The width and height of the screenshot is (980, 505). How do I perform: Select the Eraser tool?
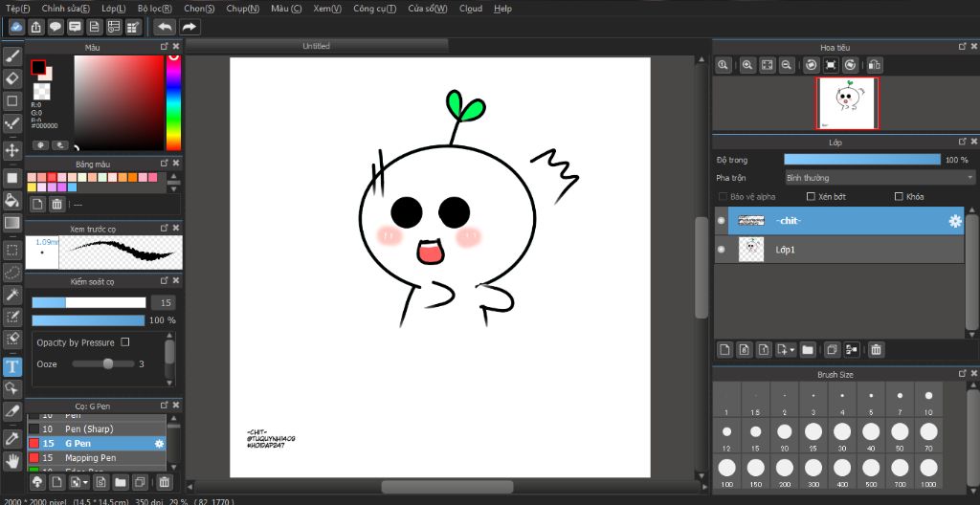12,78
